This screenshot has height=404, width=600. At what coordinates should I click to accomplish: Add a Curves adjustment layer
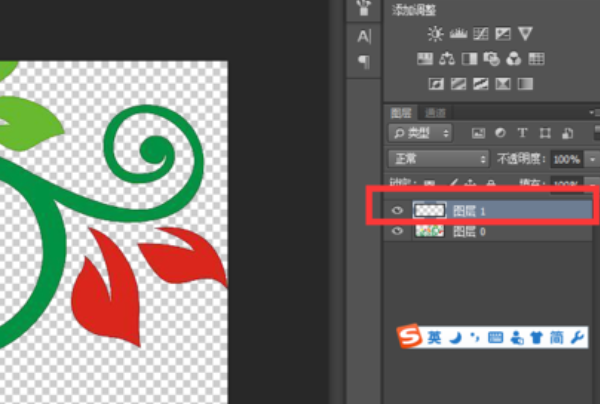[x=481, y=34]
